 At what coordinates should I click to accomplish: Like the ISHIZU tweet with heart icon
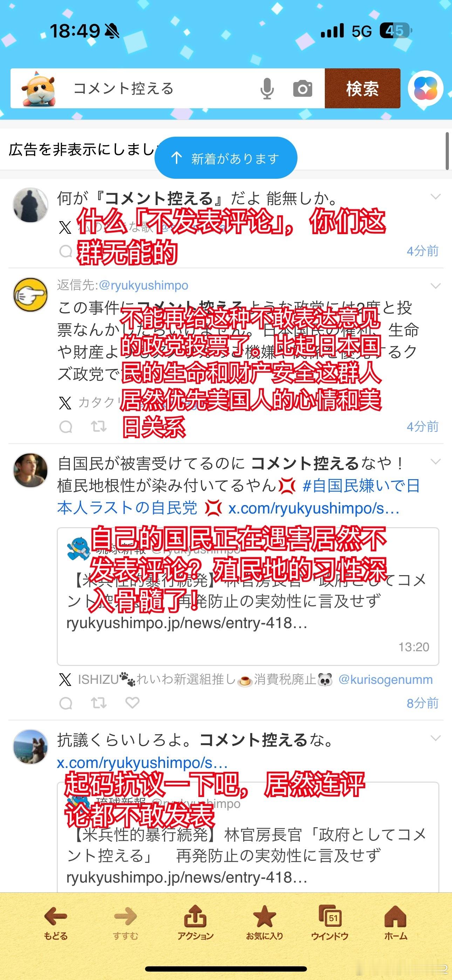(x=132, y=703)
